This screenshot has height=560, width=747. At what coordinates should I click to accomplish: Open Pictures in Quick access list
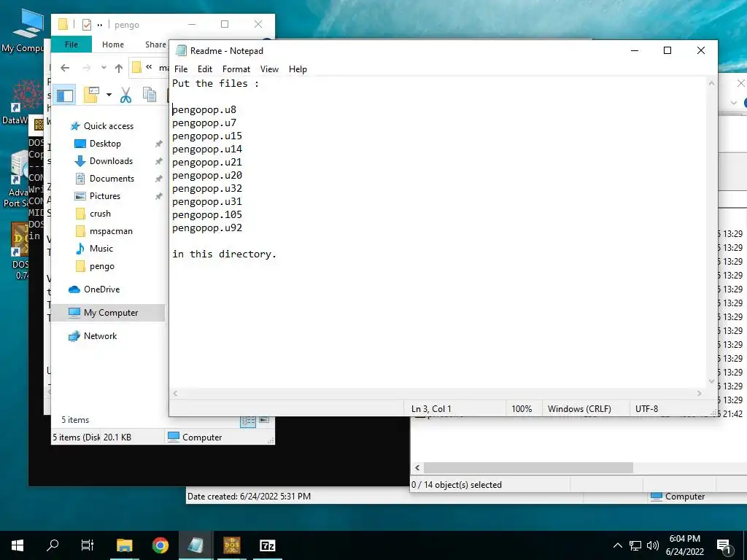[x=105, y=196]
